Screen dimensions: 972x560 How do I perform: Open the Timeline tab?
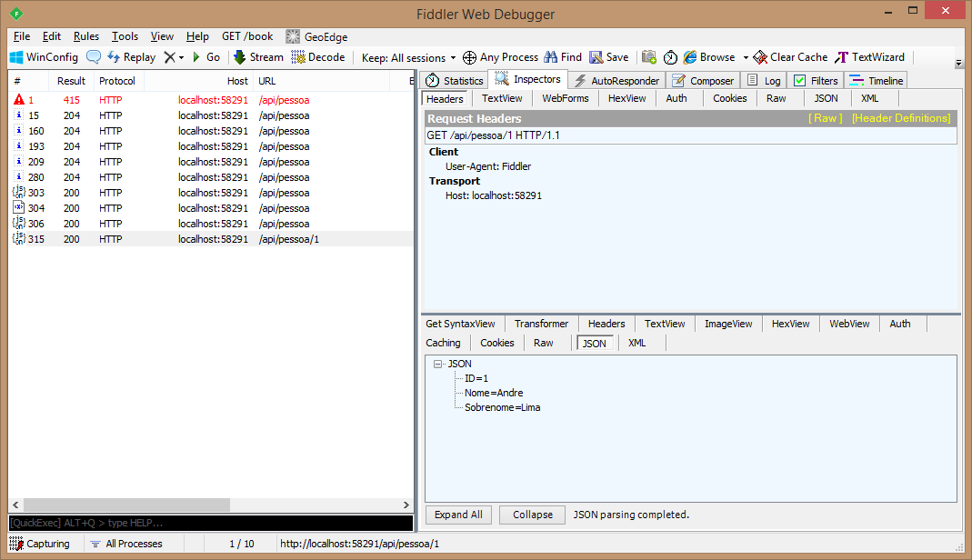(877, 81)
